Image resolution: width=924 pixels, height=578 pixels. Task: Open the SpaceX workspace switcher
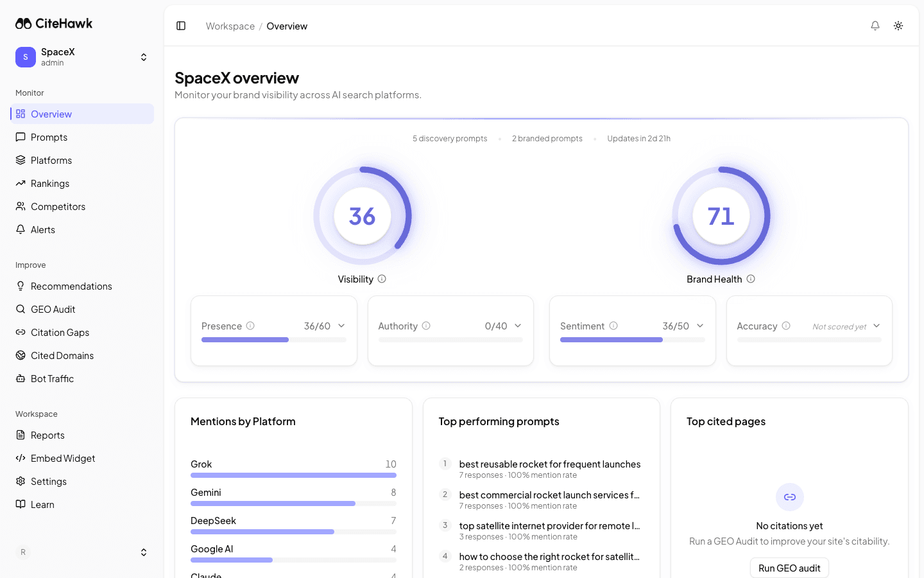pyautogui.click(x=82, y=57)
